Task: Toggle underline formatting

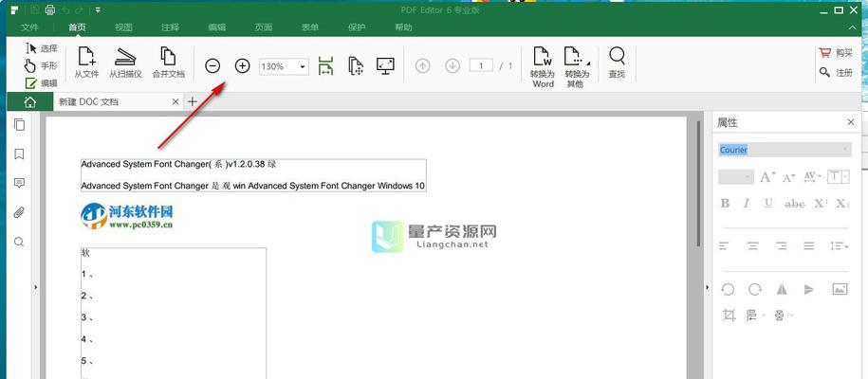Action: [768, 204]
